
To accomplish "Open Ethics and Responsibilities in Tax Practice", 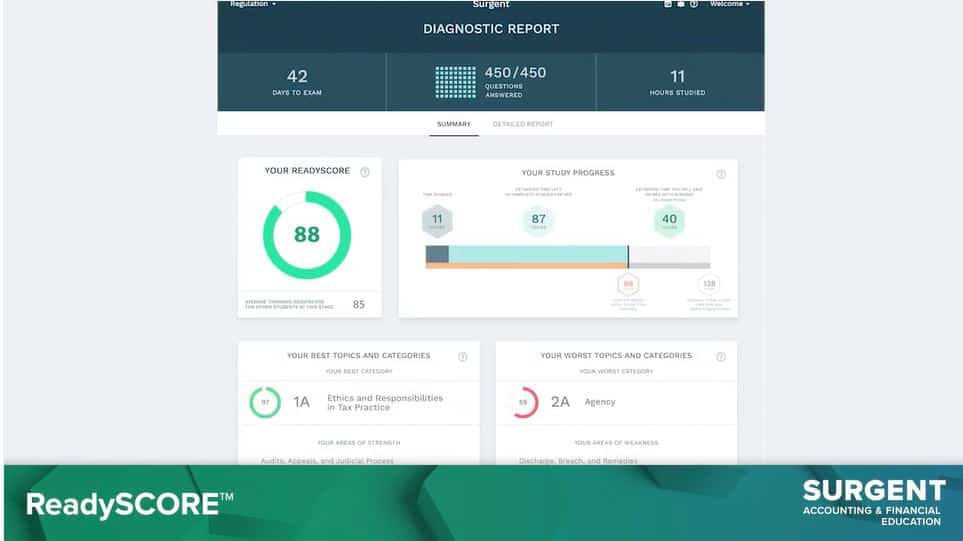I will (x=384, y=402).
